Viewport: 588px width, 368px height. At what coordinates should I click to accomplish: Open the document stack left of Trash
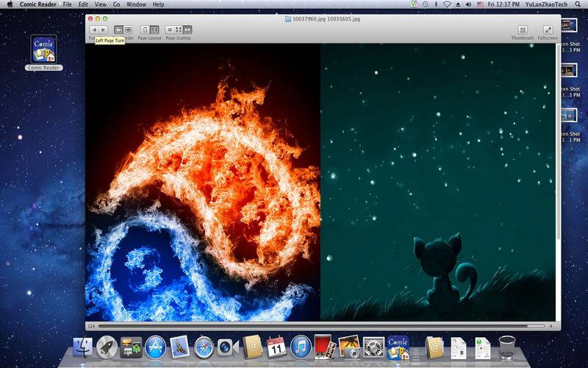pos(483,347)
